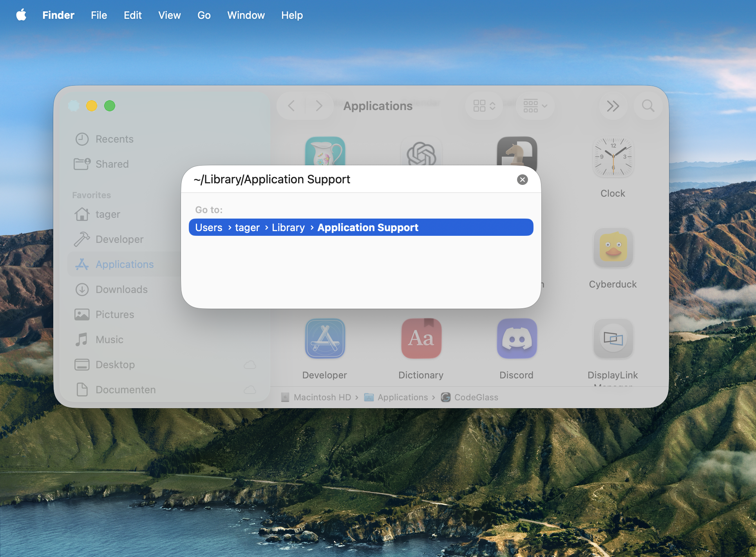Select the Developer Xcode-style app icon
Viewport: 756px width, 557px height.
pos(325,338)
